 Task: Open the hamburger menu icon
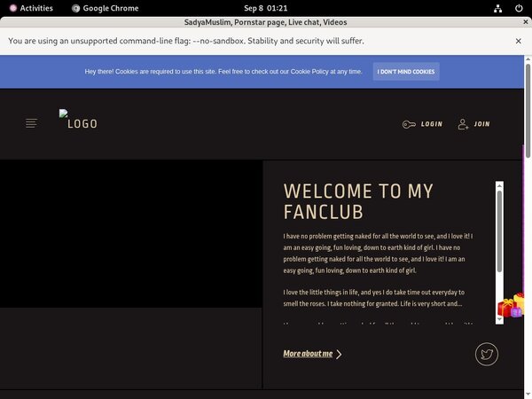click(32, 123)
